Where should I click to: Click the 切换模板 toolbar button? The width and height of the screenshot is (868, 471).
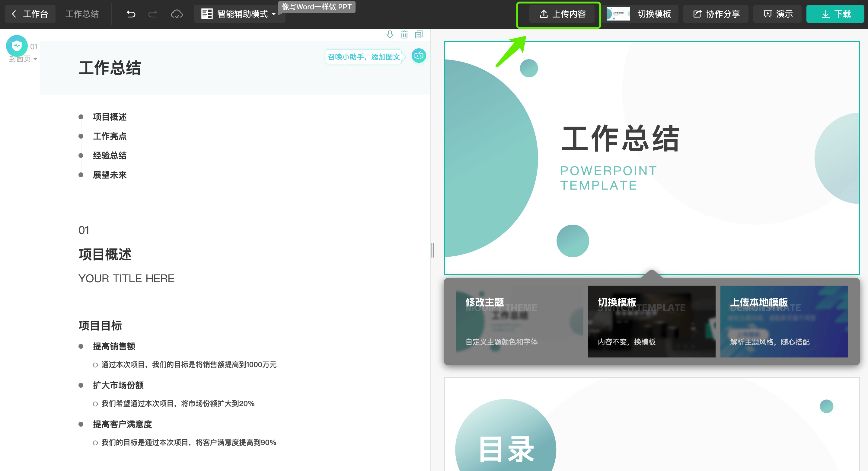click(x=654, y=14)
